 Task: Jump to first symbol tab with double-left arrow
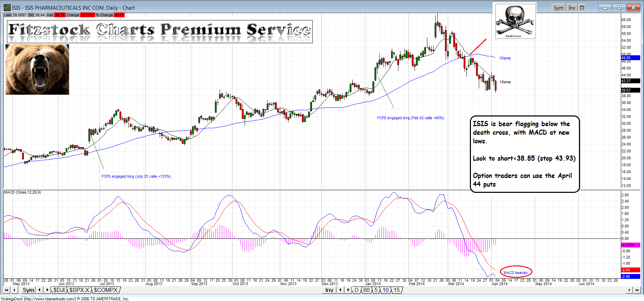pyautogui.click(x=7, y=290)
